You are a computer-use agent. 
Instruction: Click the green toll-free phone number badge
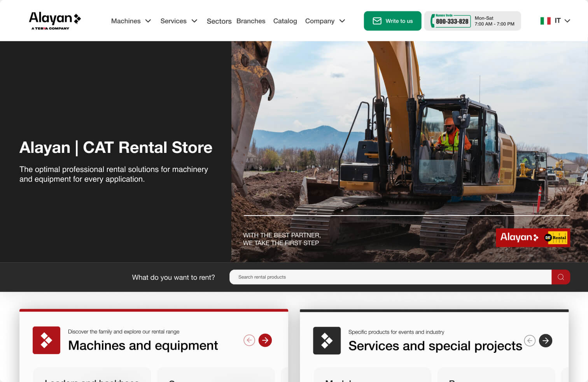click(451, 21)
